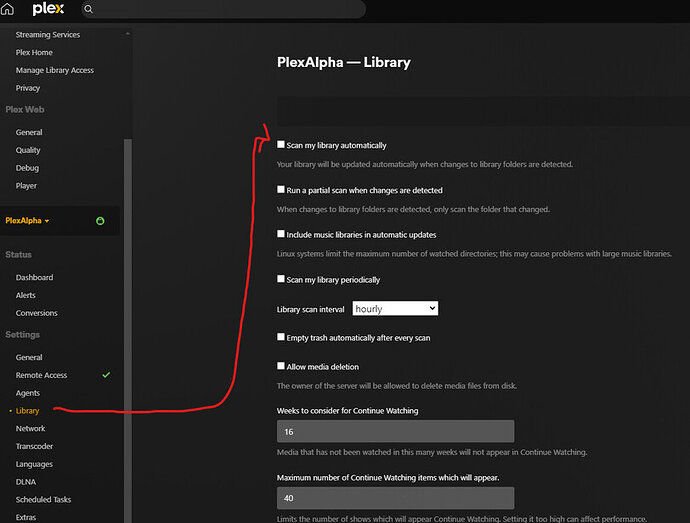The width and height of the screenshot is (690, 523).
Task: Click the Maximum Continue Watching items field
Action: point(395,498)
